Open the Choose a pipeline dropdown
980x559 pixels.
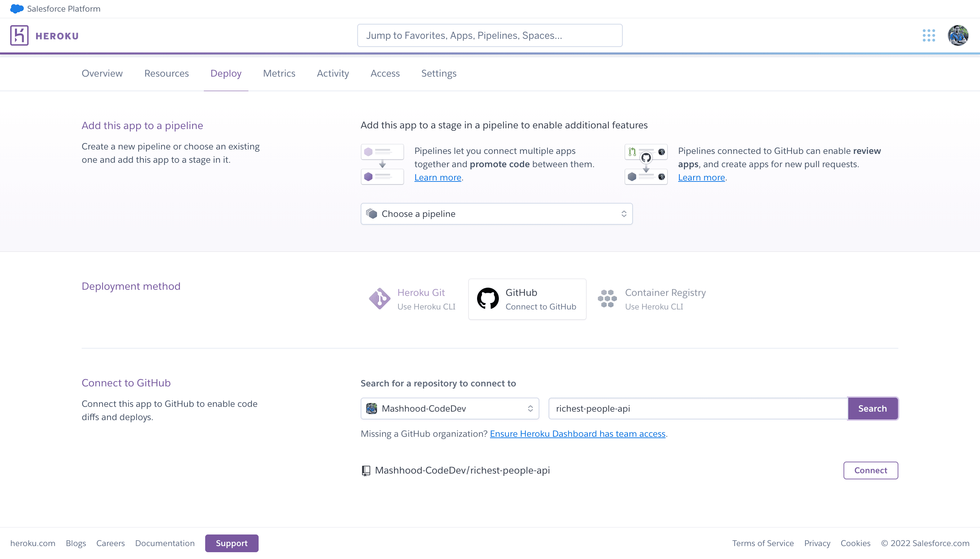(x=496, y=214)
